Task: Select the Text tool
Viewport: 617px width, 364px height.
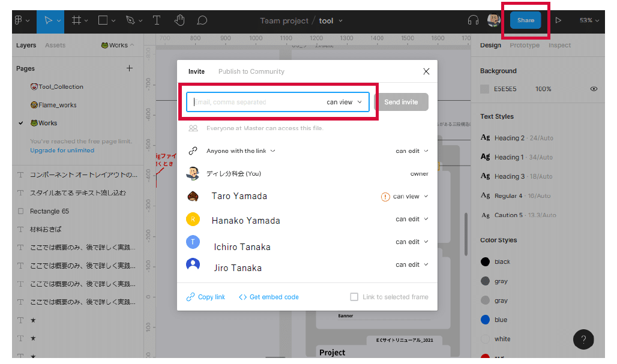Action: tap(157, 20)
